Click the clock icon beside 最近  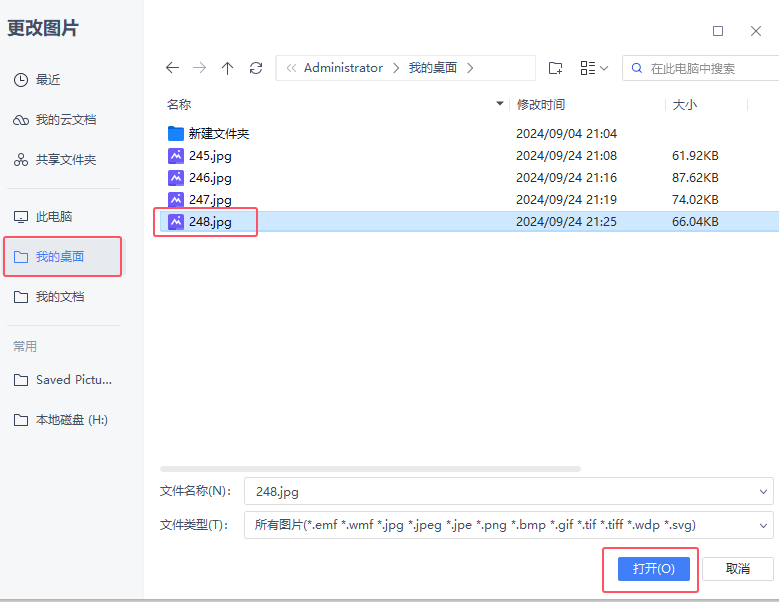[21, 80]
